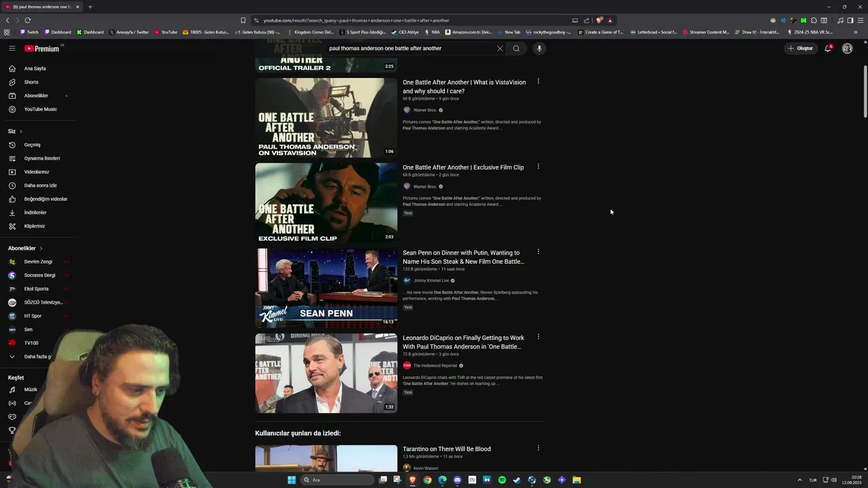Open YouTube Music in the sidebar
This screenshot has height=488, width=868.
[x=41, y=109]
